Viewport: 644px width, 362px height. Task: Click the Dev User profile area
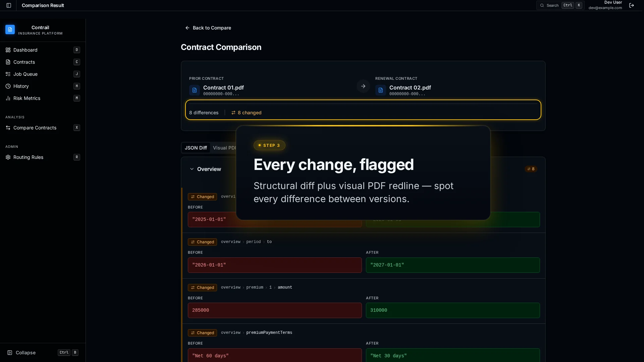coord(605,5)
